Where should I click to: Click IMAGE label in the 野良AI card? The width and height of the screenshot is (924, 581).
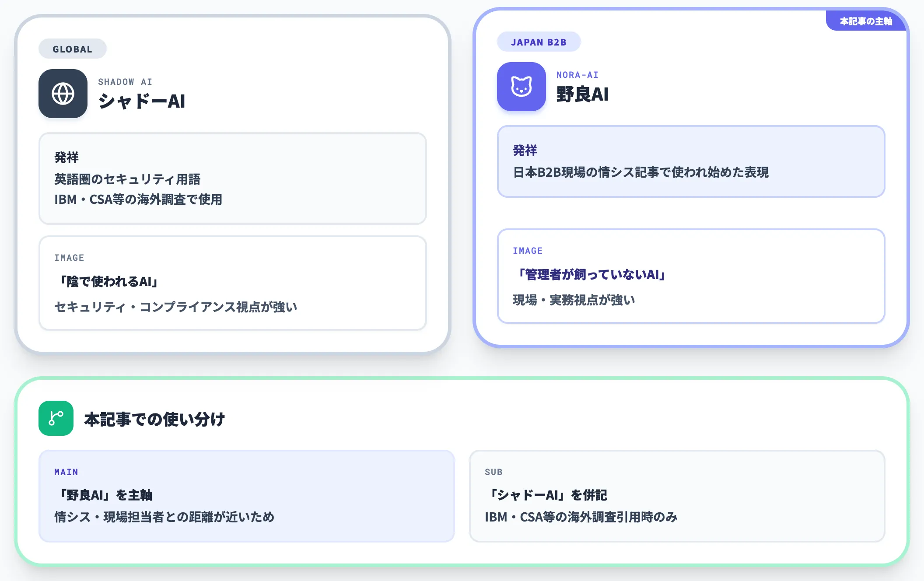(x=528, y=251)
